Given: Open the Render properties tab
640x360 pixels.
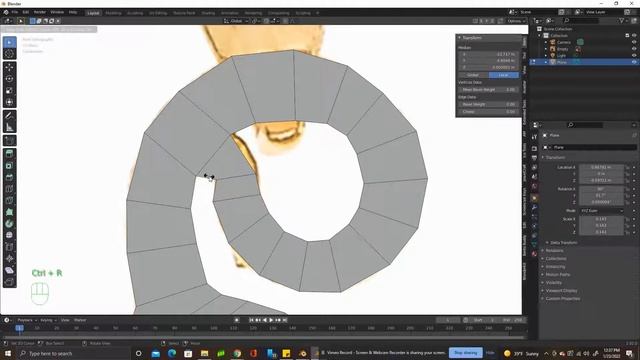Looking at the screenshot, I should click(x=534, y=149).
